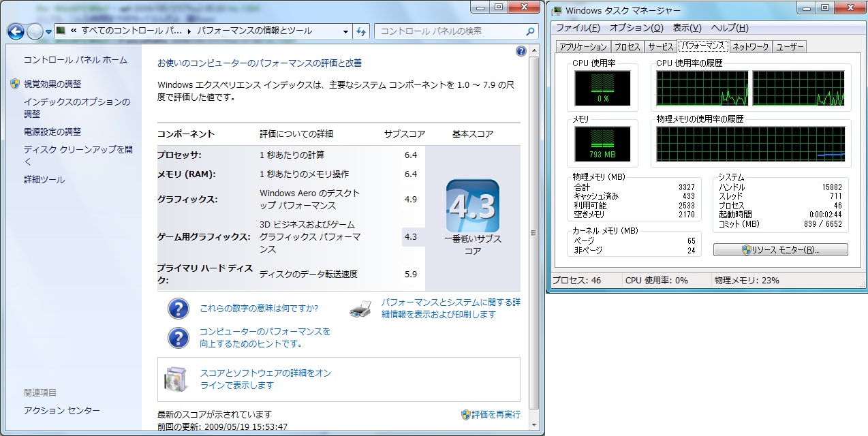Open スコアとソフトウェアの詳細をオンラインで表示します link

pyautogui.click(x=266, y=379)
